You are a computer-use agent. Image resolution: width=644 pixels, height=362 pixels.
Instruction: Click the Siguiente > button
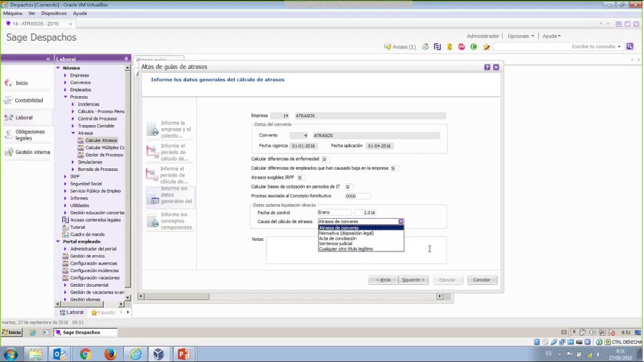click(x=413, y=280)
